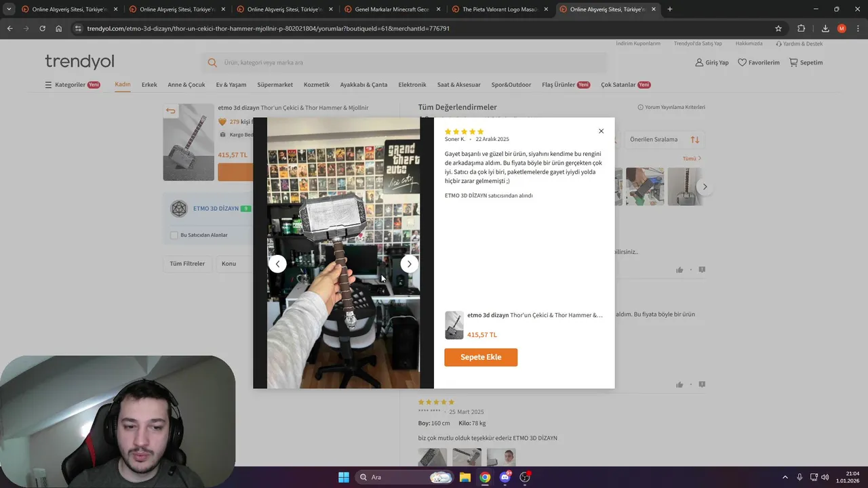This screenshot has height=488, width=868.
Task: Open a new Chrome tab
Action: pyautogui.click(x=670, y=9)
